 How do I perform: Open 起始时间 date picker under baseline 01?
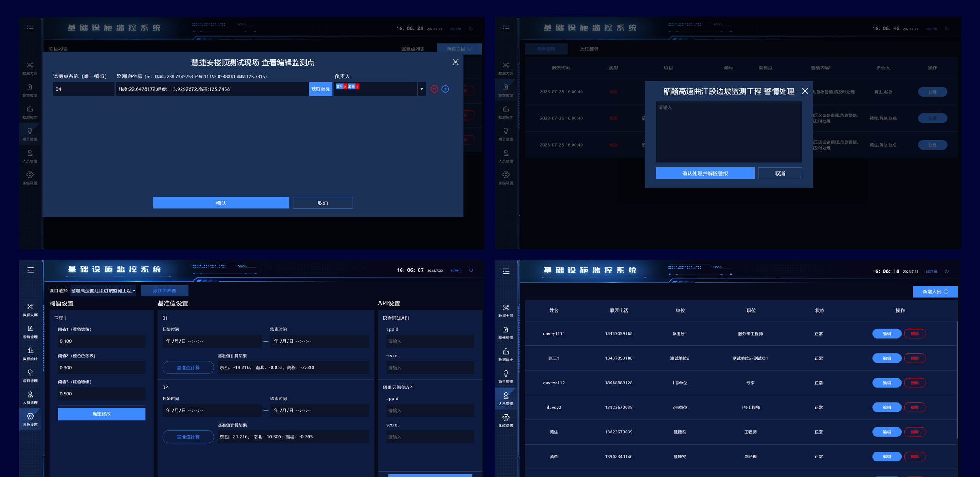pyautogui.click(x=211, y=341)
